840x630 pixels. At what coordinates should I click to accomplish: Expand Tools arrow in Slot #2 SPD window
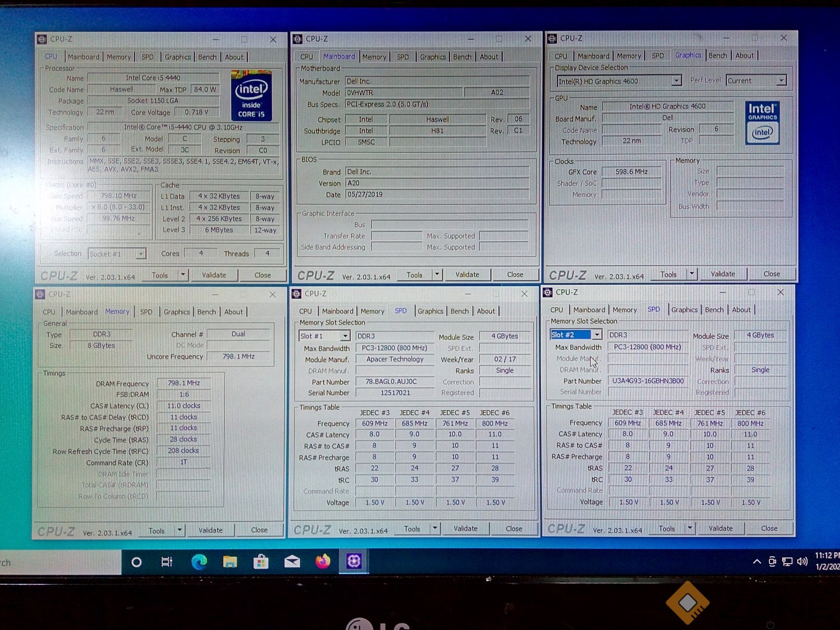[689, 528]
